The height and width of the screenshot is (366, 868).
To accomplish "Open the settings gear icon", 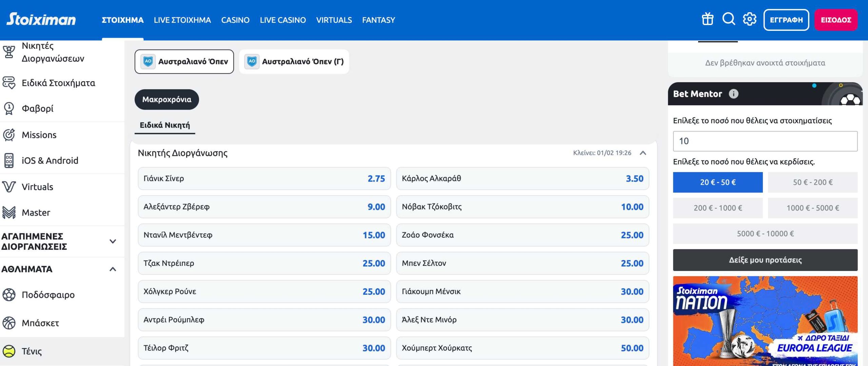I will [750, 19].
